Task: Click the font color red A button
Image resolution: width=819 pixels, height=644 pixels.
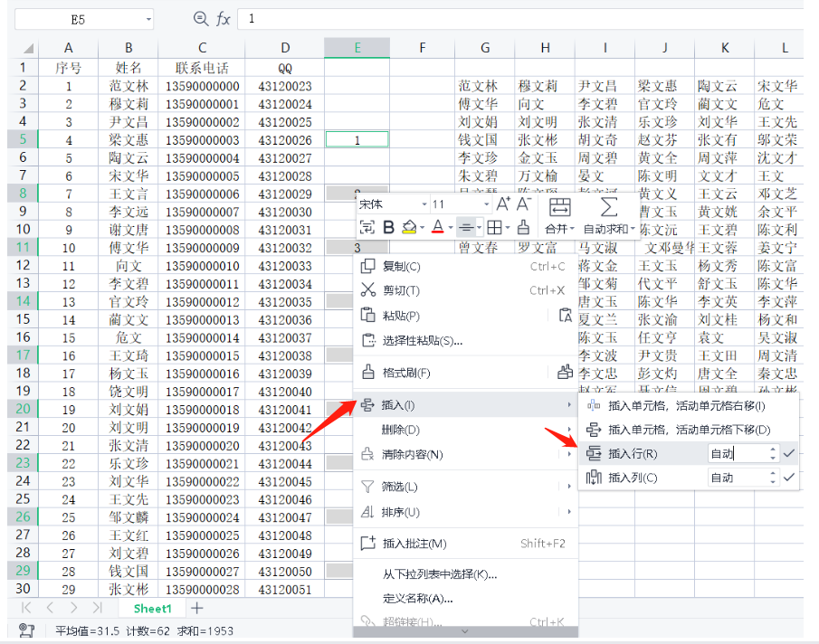Action: click(x=437, y=227)
